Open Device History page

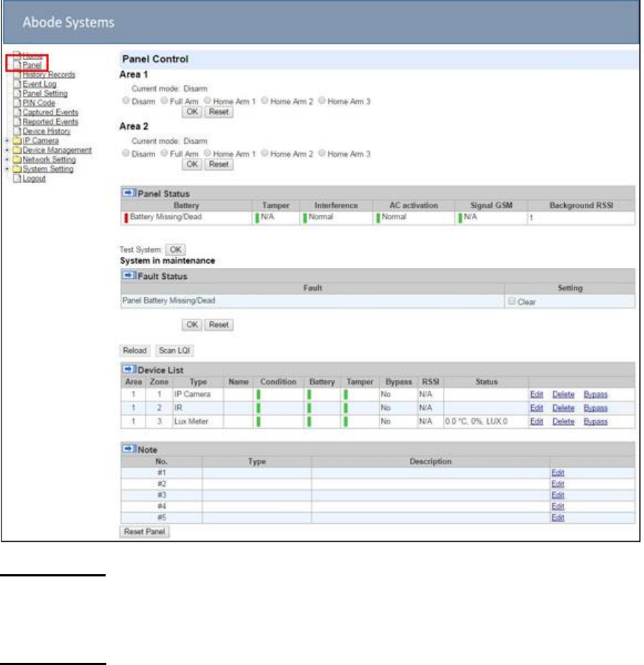click(x=47, y=131)
